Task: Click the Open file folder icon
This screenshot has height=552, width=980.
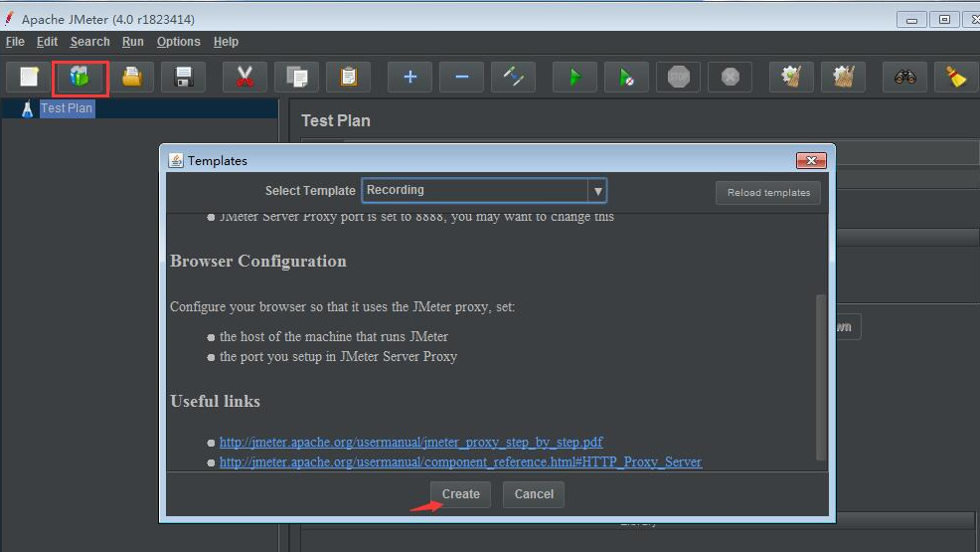Action: [x=132, y=77]
